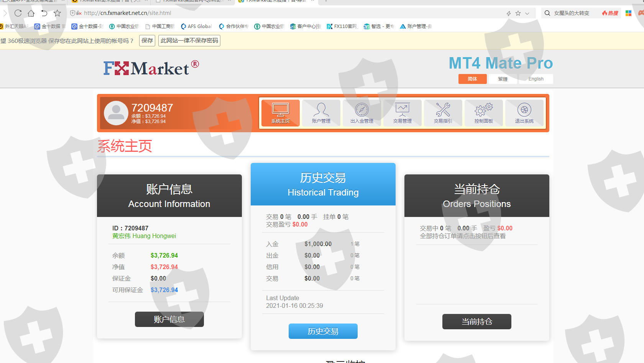Click the undo/restore arrow icon in browser toolbar
Viewport: 644px width, 363px height.
pyautogui.click(x=44, y=13)
